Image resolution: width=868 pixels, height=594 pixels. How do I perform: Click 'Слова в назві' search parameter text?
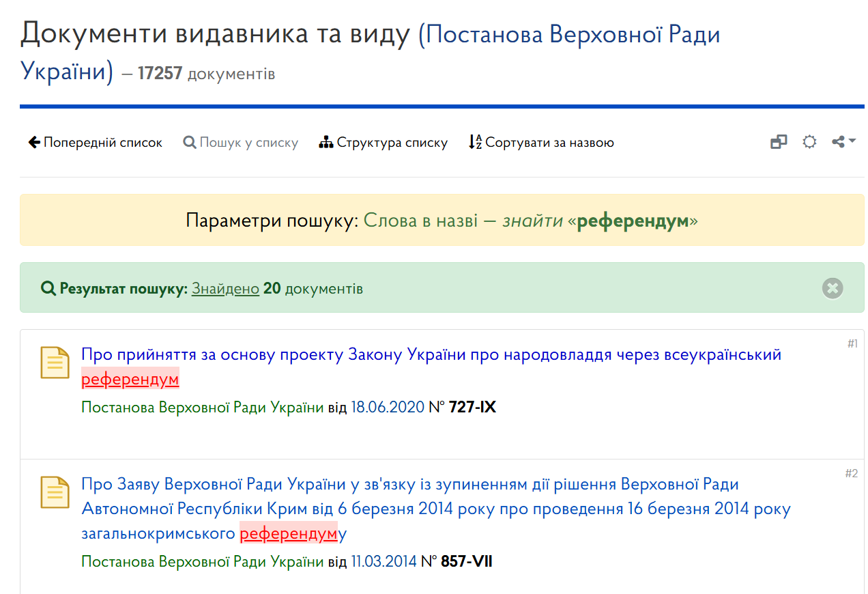420,221
